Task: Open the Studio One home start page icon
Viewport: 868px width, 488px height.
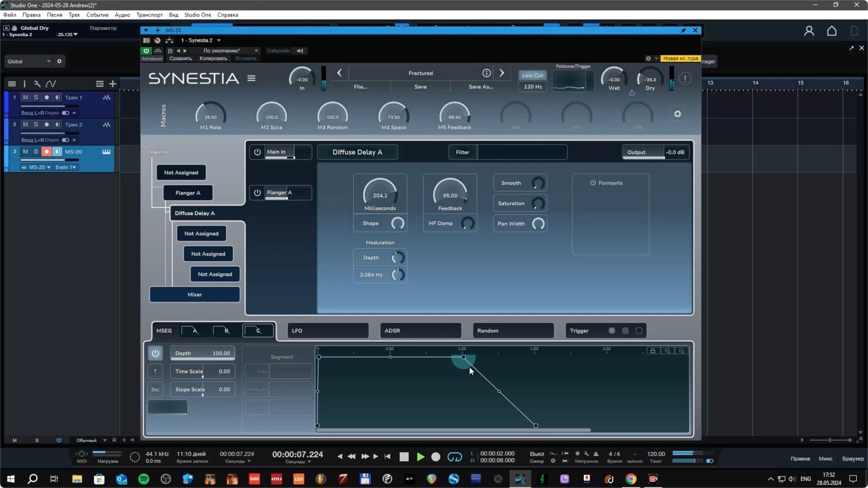Action: (832, 31)
